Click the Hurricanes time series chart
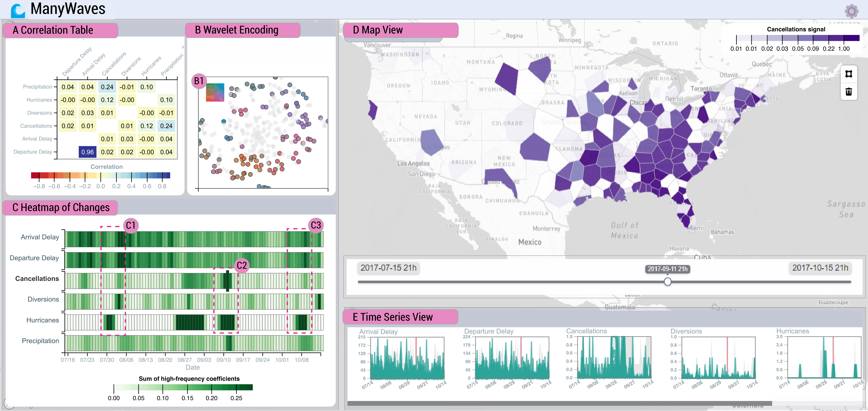This screenshot has width=868, height=411. [x=825, y=357]
